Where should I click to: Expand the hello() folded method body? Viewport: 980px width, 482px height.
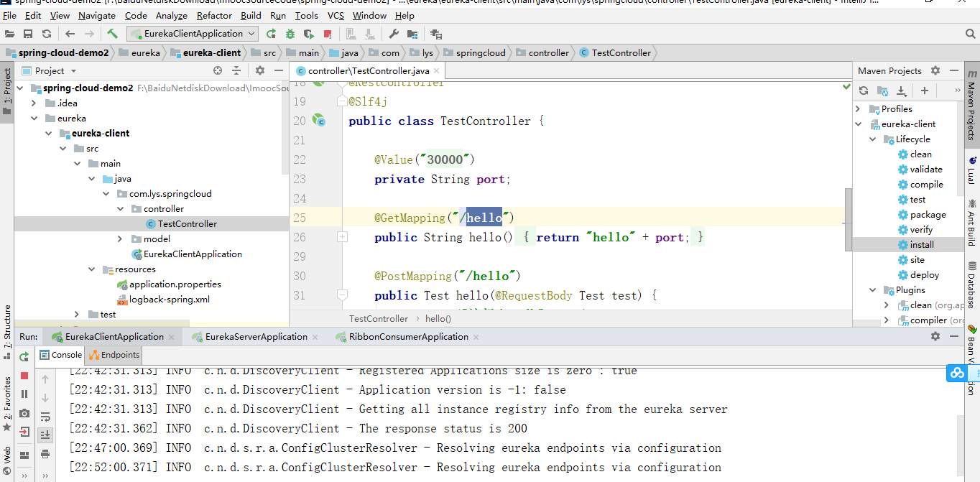click(x=343, y=236)
